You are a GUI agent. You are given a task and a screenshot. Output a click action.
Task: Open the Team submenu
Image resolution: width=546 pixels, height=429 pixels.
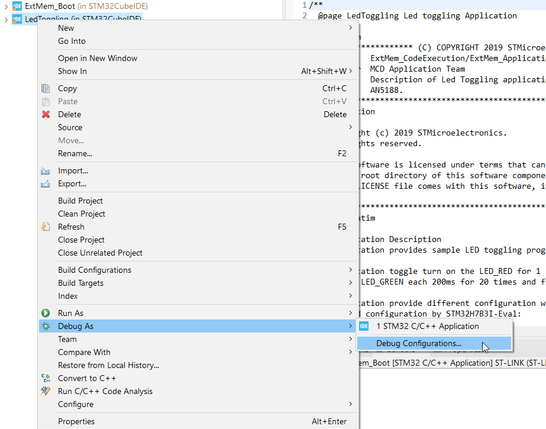click(198, 339)
